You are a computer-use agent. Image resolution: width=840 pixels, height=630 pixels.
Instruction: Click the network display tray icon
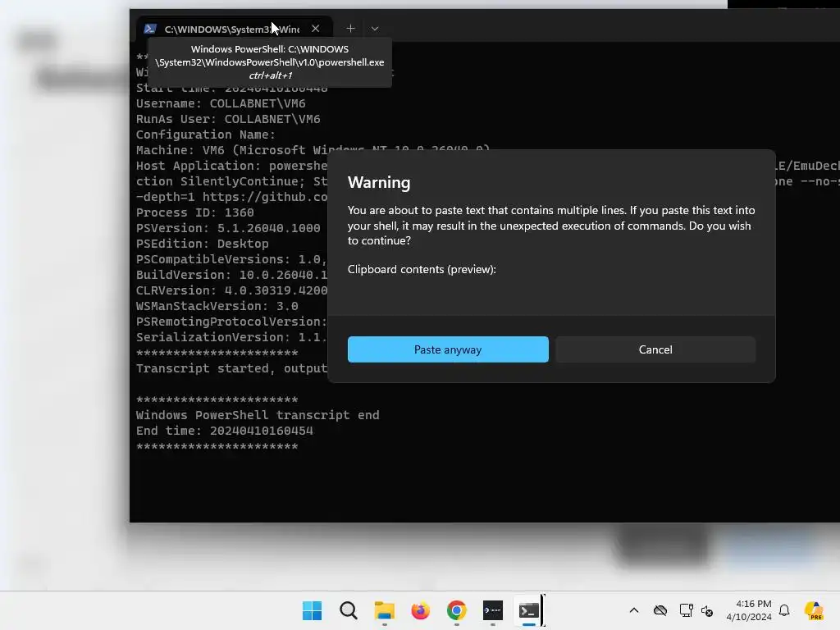686,610
